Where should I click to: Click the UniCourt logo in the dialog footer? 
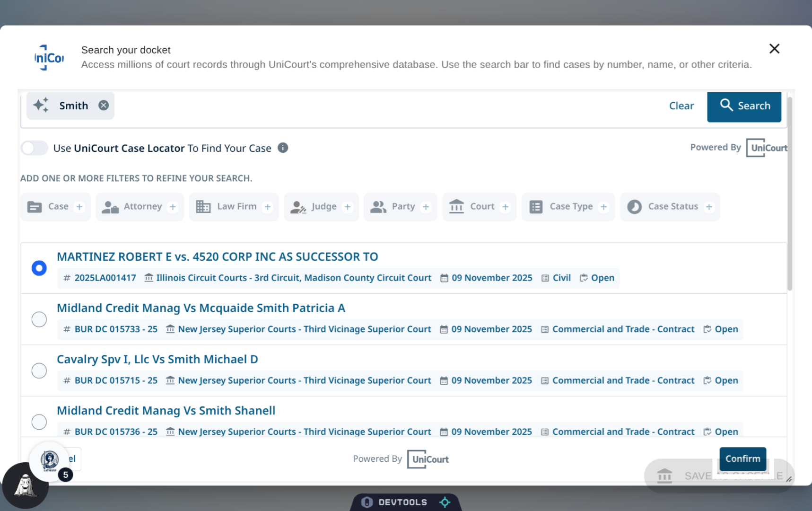pos(428,459)
